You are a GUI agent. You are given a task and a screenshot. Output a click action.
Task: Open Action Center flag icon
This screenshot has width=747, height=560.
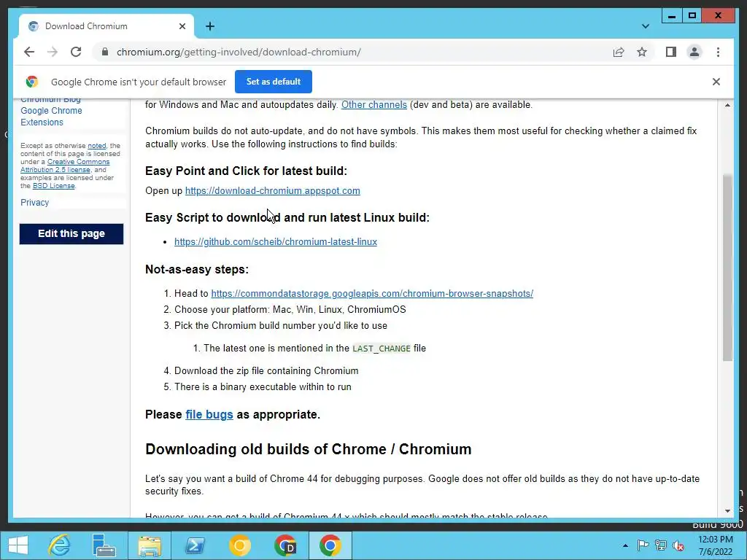pos(643,545)
